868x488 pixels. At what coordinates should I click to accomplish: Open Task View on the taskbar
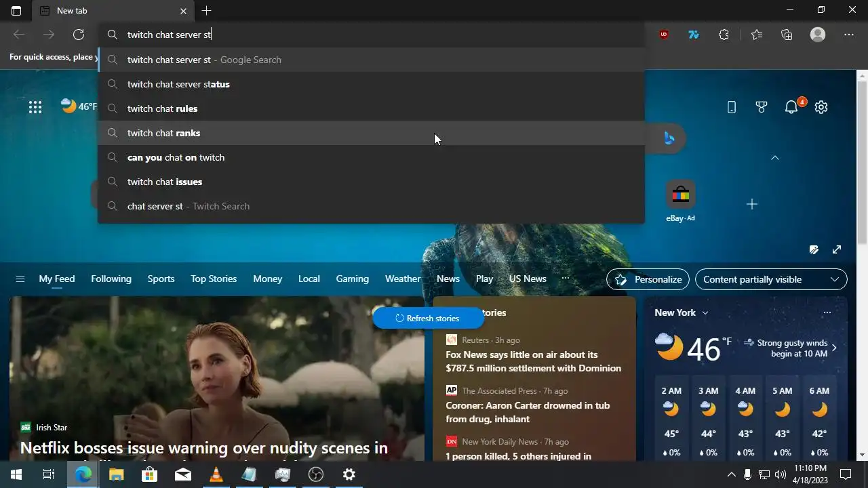pyautogui.click(x=49, y=474)
